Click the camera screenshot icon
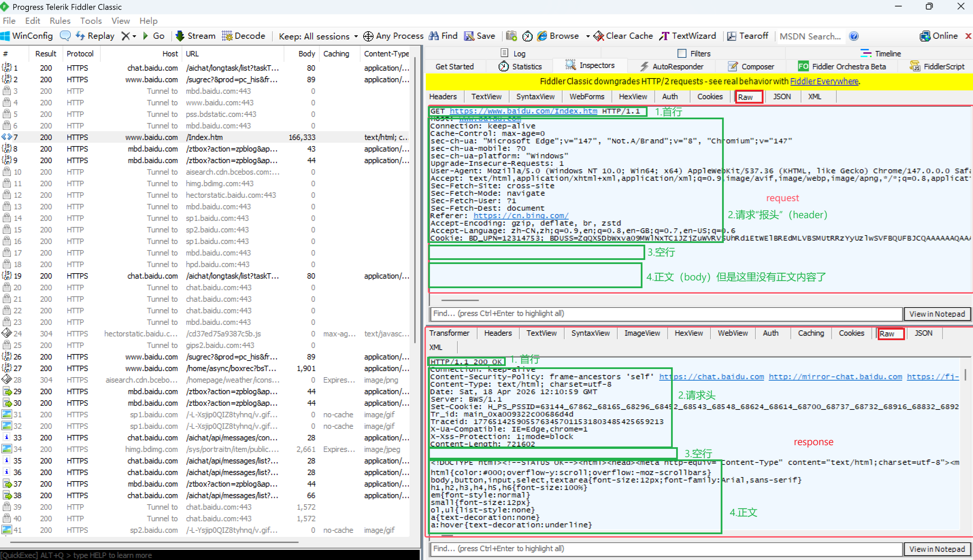 tap(511, 36)
